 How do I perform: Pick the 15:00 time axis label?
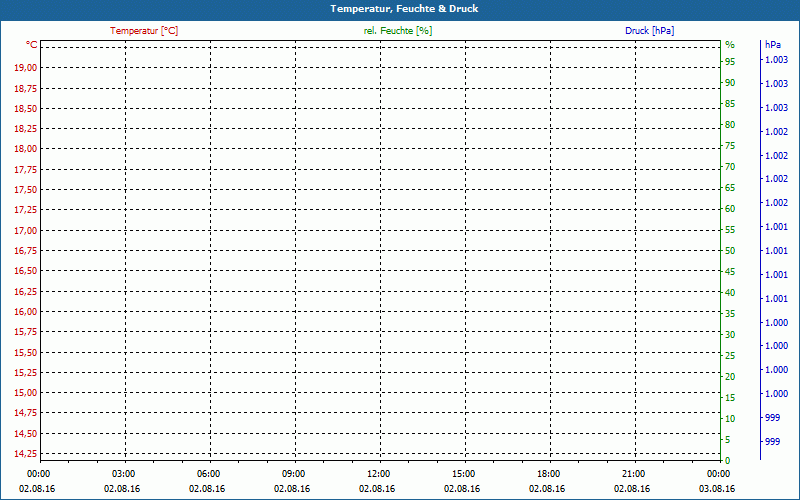point(463,473)
